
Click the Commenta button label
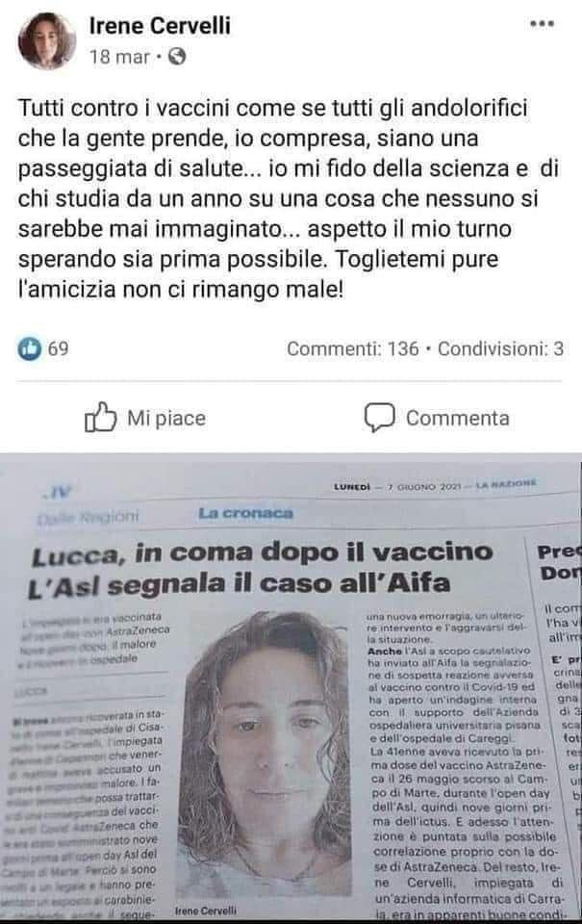coord(458,419)
